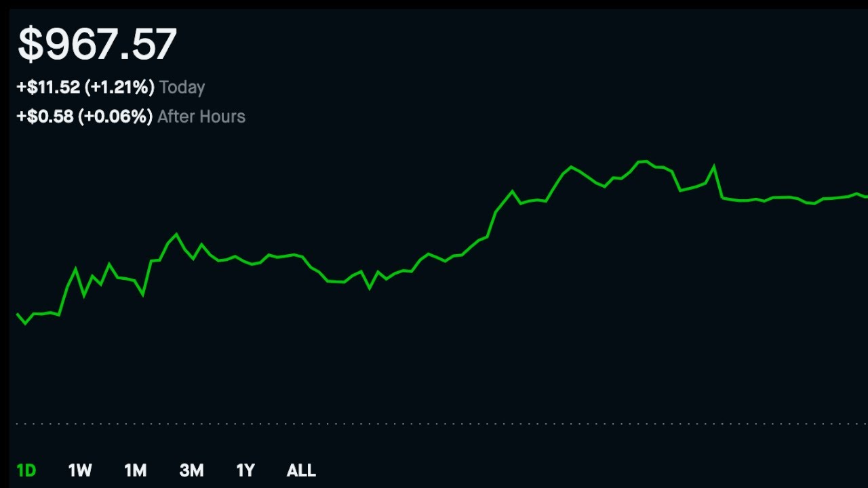Click the $967.57 price value
868x488 pixels.
97,44
